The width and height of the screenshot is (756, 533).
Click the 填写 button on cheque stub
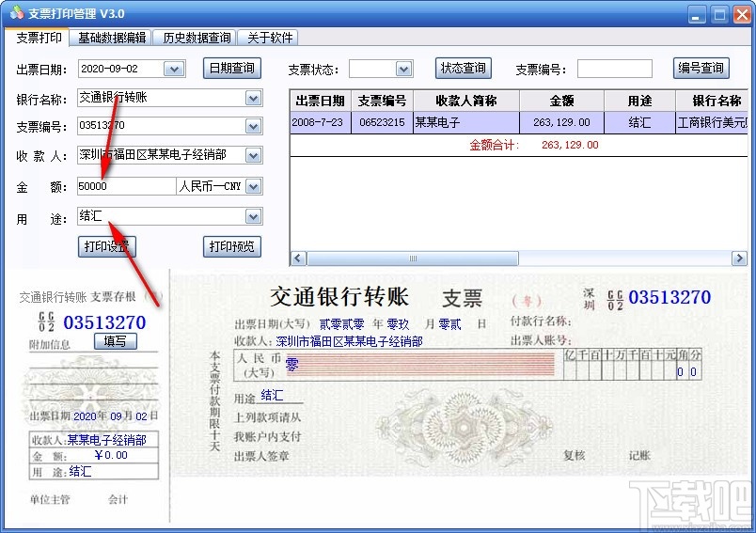(116, 341)
